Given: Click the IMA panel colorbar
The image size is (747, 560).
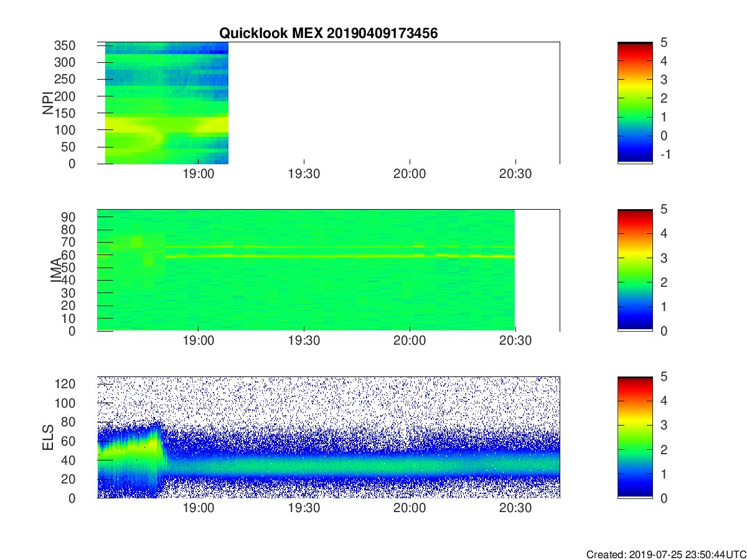Looking at the screenshot, I should point(635,270).
